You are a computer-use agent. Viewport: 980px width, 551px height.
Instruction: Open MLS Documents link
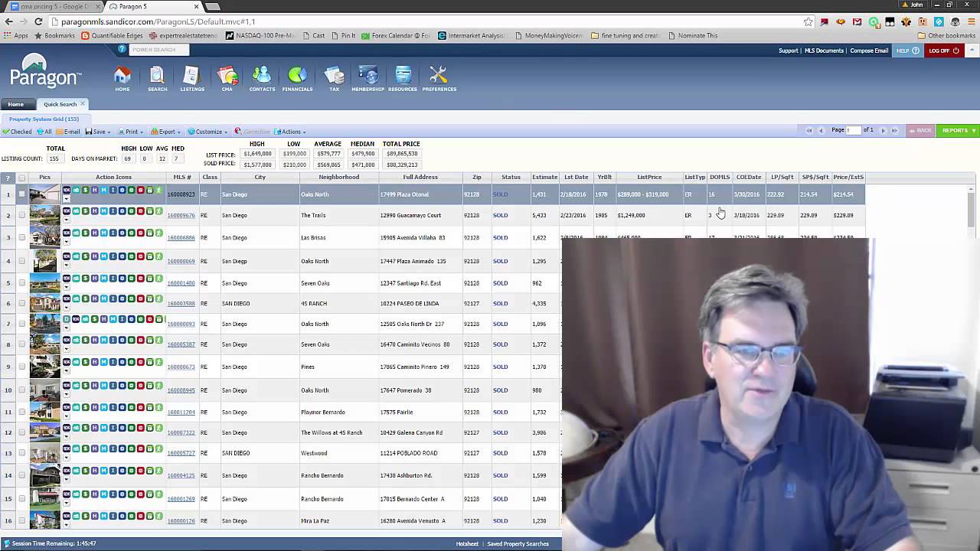824,51
